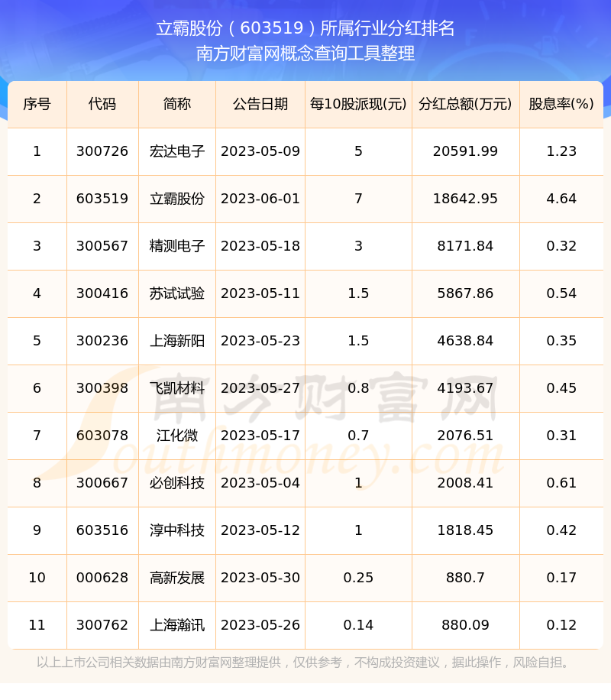The height and width of the screenshot is (700, 611).
Task: Click dividend total 880.7
Action: click(x=465, y=577)
